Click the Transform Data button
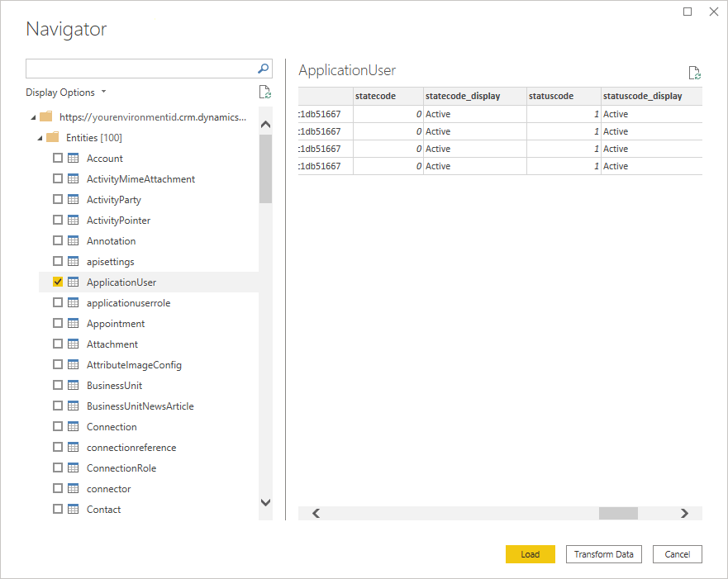The image size is (728, 579). coord(603,554)
